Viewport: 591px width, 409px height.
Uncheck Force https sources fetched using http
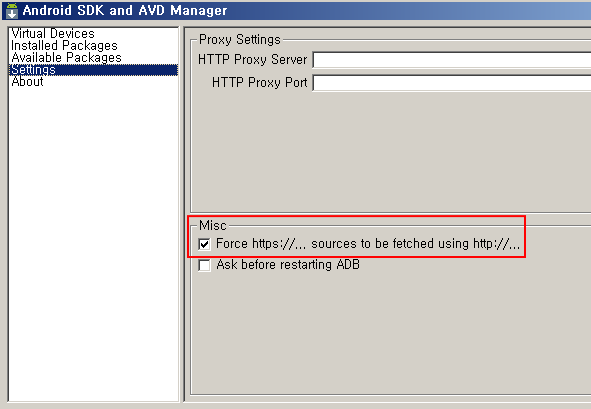tap(204, 244)
